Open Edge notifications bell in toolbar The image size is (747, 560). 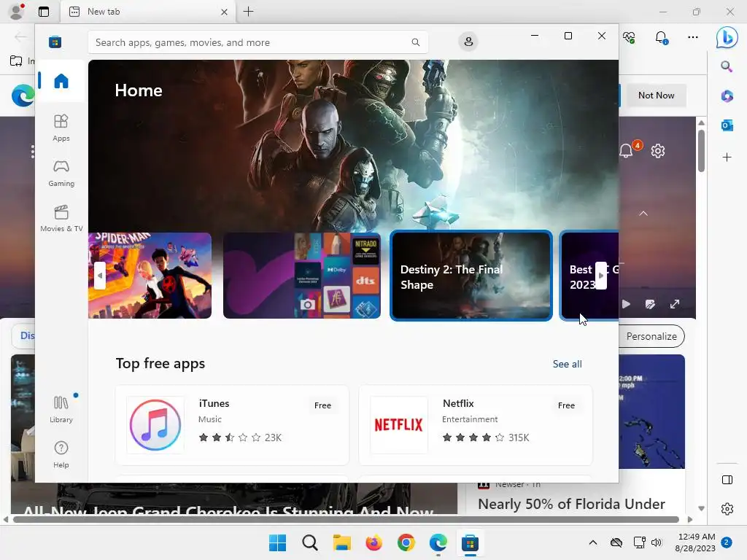pos(661,37)
